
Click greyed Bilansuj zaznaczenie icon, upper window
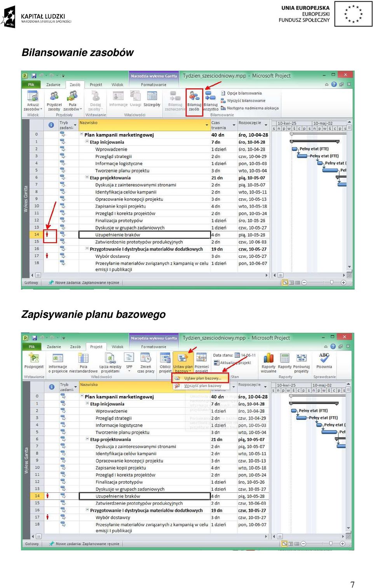[x=175, y=96]
